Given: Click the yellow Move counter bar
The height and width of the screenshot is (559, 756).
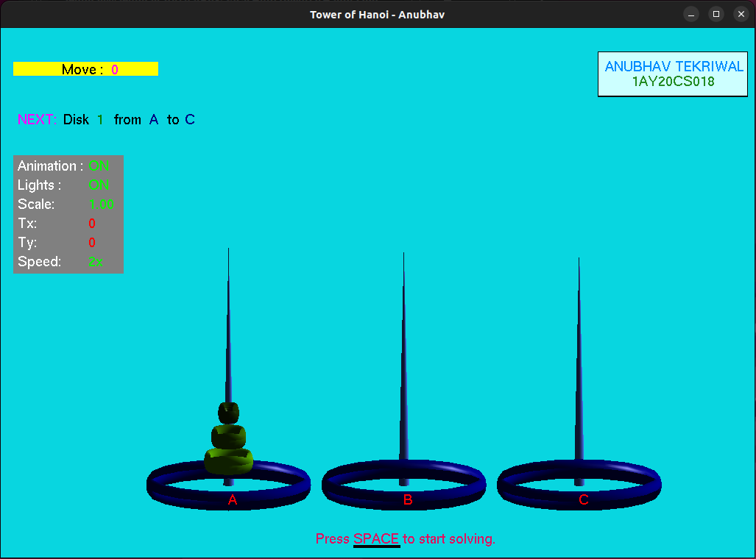Looking at the screenshot, I should 85,68.
